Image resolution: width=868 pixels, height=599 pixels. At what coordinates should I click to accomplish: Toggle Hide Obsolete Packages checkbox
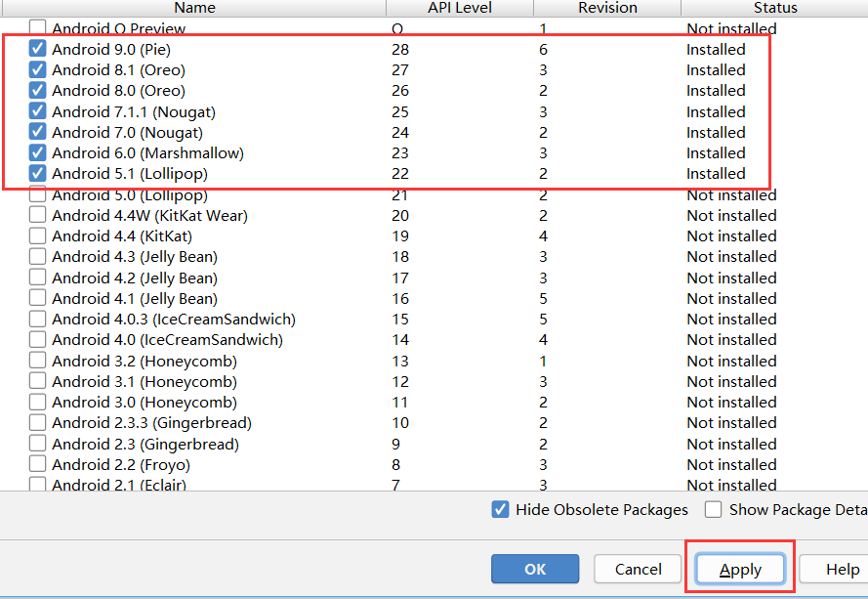[500, 509]
